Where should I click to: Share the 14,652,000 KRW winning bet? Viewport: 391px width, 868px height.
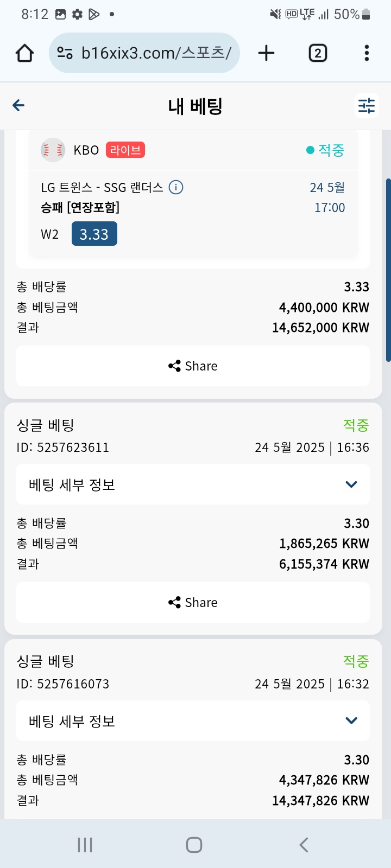(x=193, y=366)
